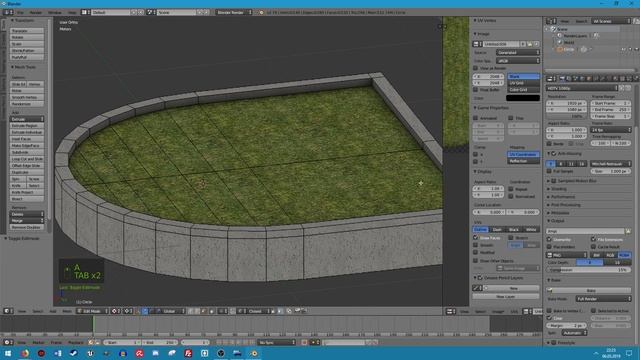Open the Window menu in the top bar
Viewport: 640px width, 360px height.
[x=55, y=13]
